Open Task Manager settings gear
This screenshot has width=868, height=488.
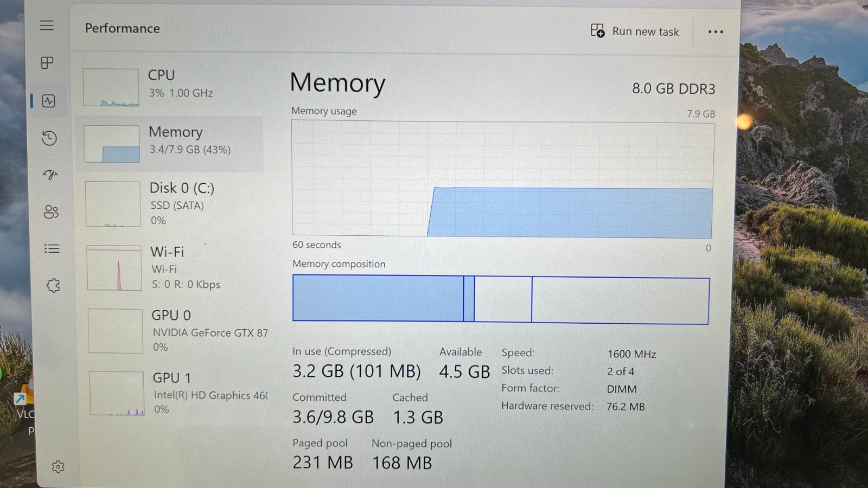(x=58, y=466)
